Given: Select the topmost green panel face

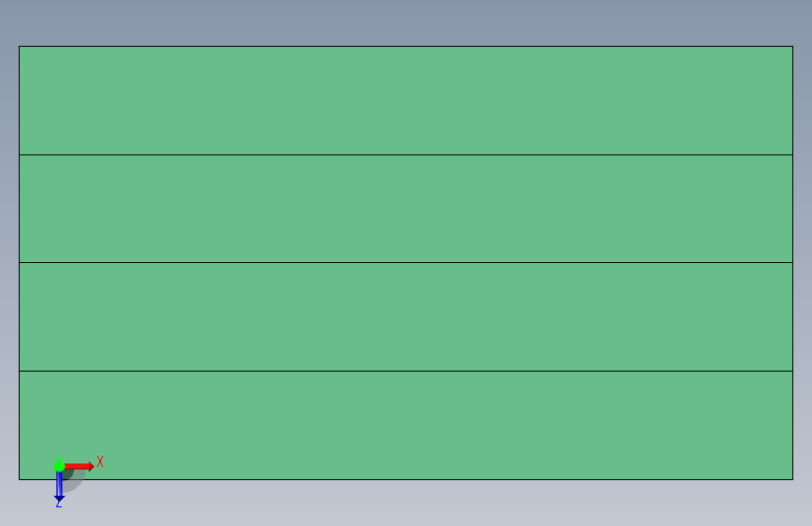Looking at the screenshot, I should (406, 100).
